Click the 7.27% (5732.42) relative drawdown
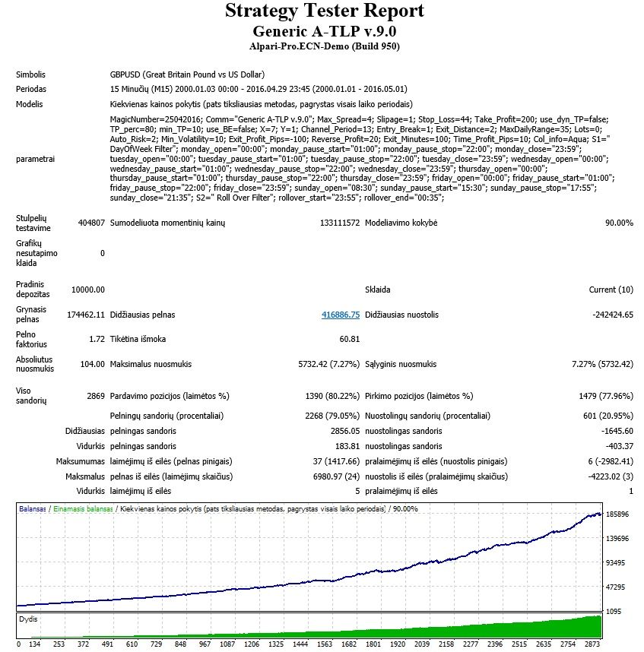Image resolution: width=644 pixels, height=652 pixels. pyautogui.click(x=602, y=364)
